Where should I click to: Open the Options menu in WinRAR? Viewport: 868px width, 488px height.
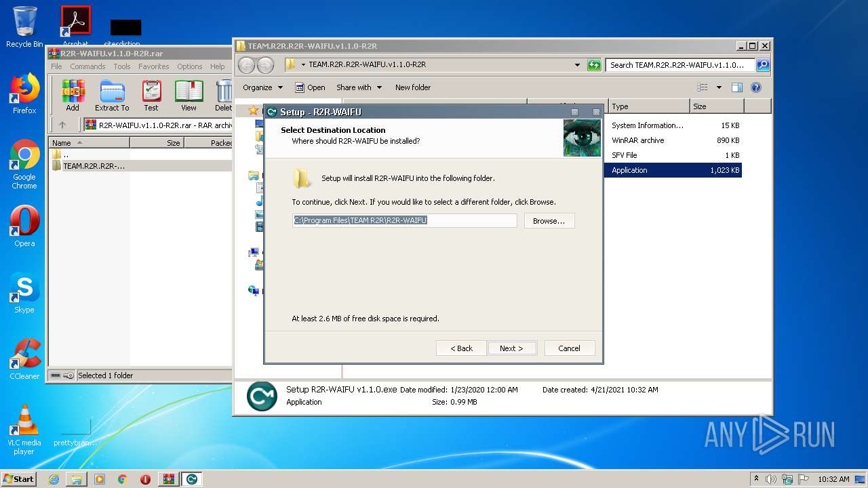coord(190,66)
